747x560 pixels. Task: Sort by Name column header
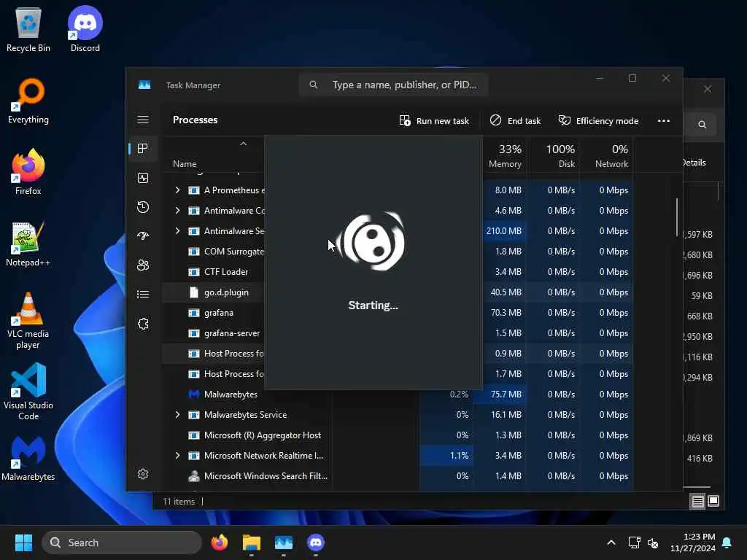[185, 164]
